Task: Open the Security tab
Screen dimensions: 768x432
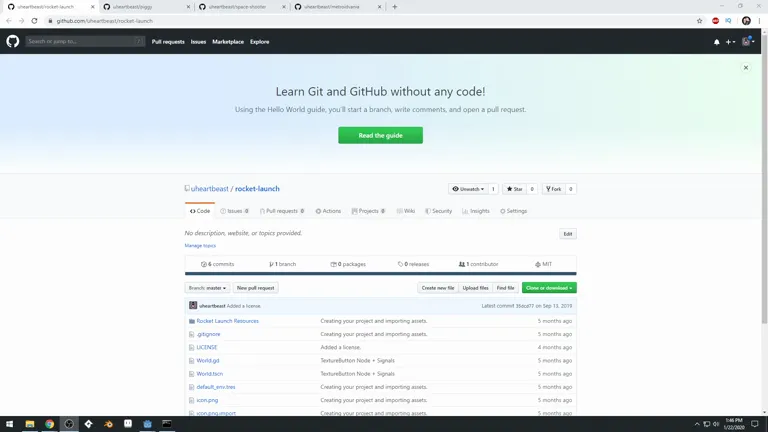Action: (439, 211)
